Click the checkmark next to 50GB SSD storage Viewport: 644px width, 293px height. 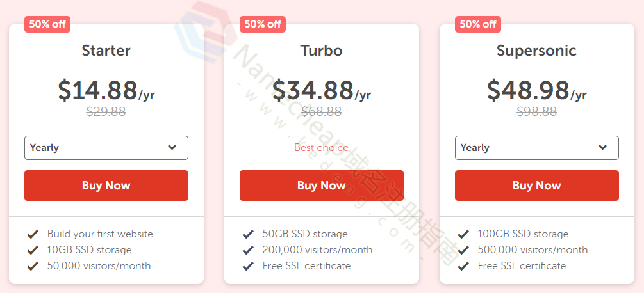point(248,234)
